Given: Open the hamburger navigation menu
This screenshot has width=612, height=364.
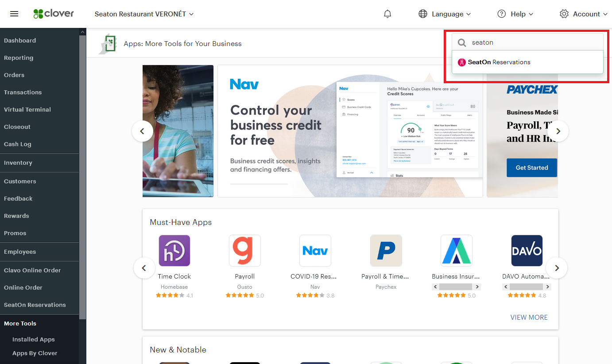Looking at the screenshot, I should click(14, 14).
